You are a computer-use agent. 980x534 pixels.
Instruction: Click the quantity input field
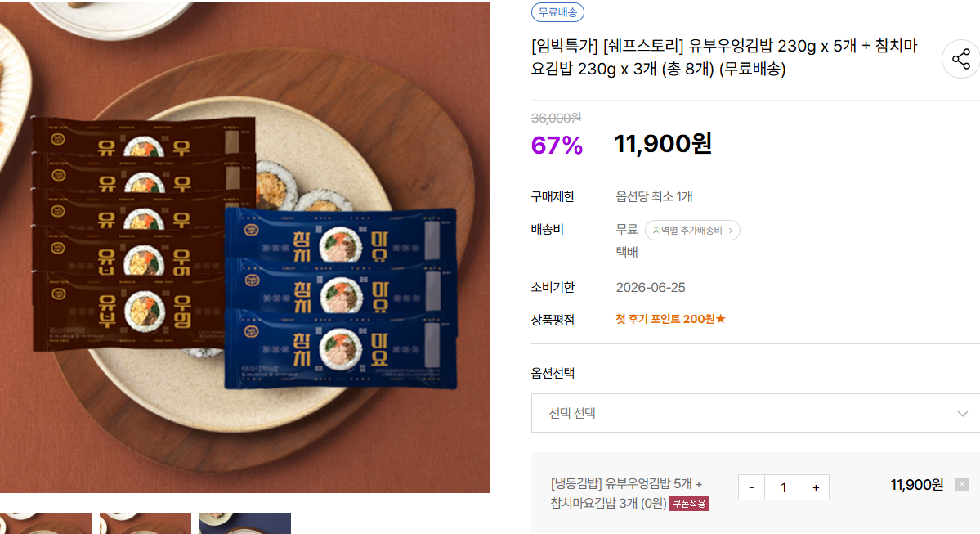point(783,487)
